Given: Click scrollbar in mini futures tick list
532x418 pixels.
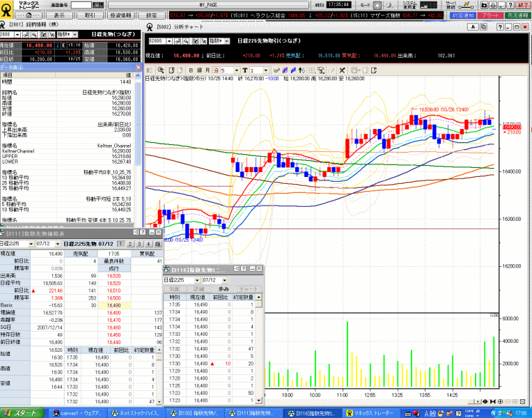Looking at the screenshot, I should [x=259, y=349].
